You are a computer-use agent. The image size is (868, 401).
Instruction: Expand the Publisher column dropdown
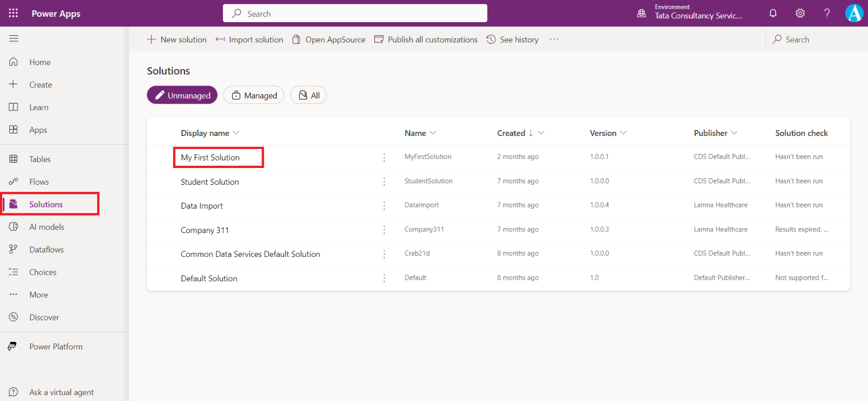coord(734,133)
